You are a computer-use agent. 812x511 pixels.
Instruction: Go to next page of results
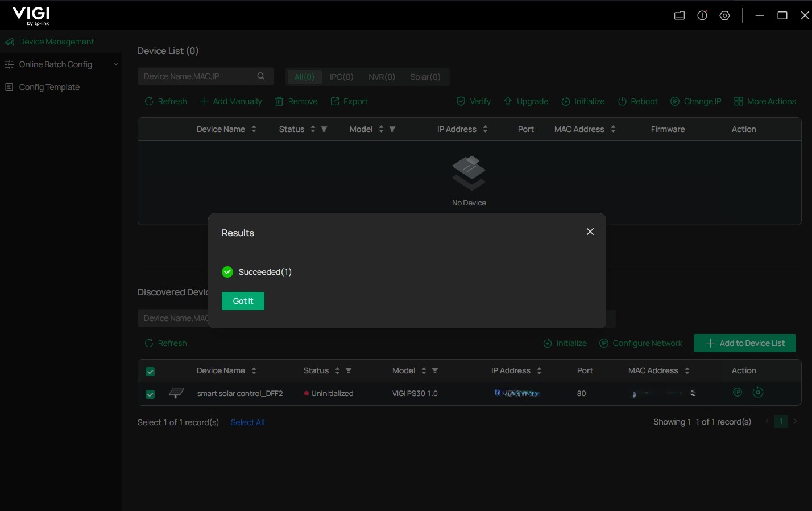[x=795, y=422]
